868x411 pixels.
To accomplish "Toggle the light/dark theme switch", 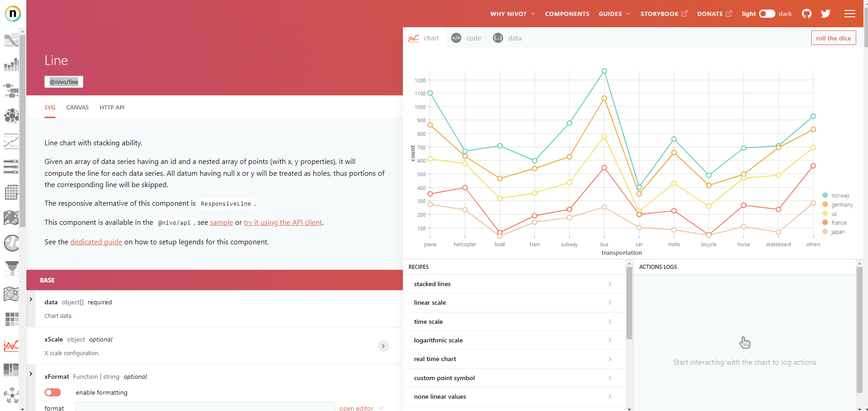I will (x=767, y=14).
